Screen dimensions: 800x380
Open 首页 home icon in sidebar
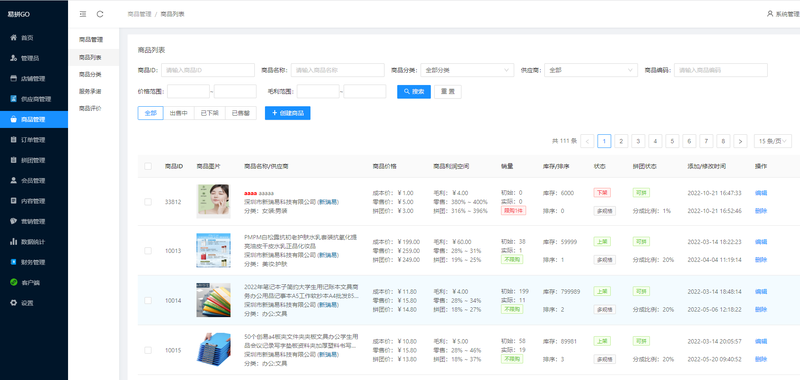pyautogui.click(x=13, y=38)
